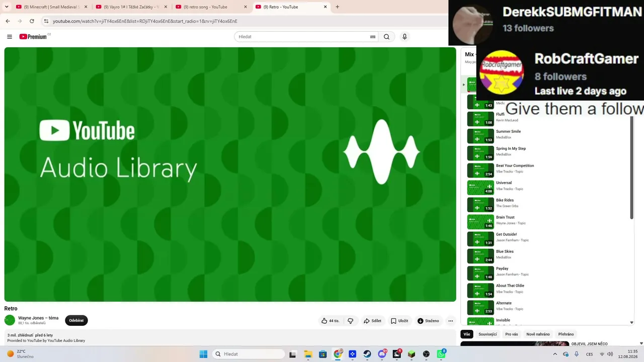This screenshot has width=644, height=362.
Task: Open Steam from the taskbar
Action: click(x=367, y=354)
